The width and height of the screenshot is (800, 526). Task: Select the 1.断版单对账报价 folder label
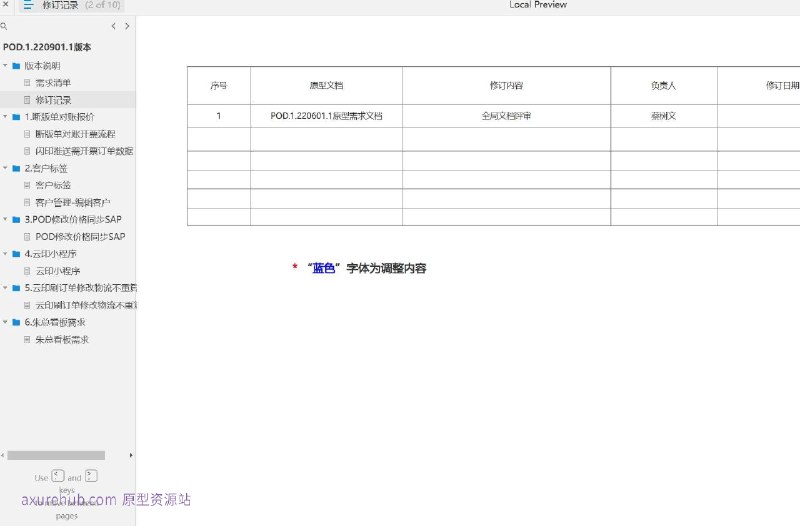point(59,117)
